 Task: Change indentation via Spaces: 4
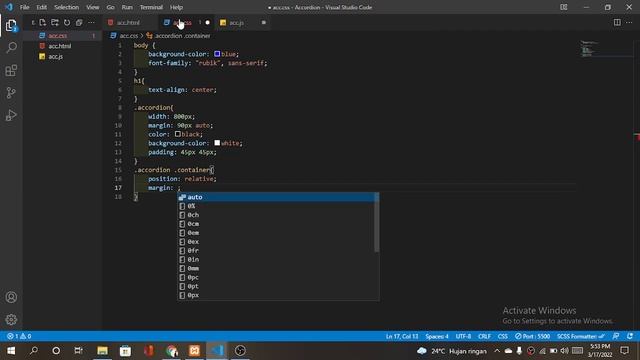coord(437,336)
